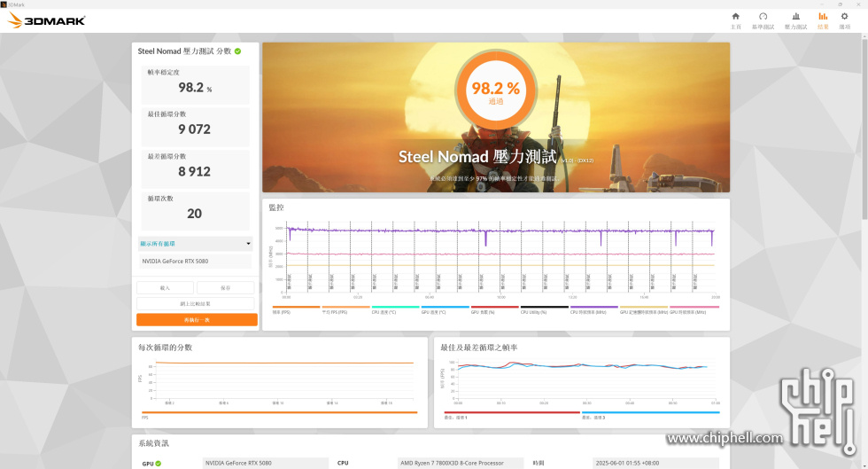The image size is (868, 469).
Task: Open Results (結果) bar-chart icon
Action: [823, 17]
